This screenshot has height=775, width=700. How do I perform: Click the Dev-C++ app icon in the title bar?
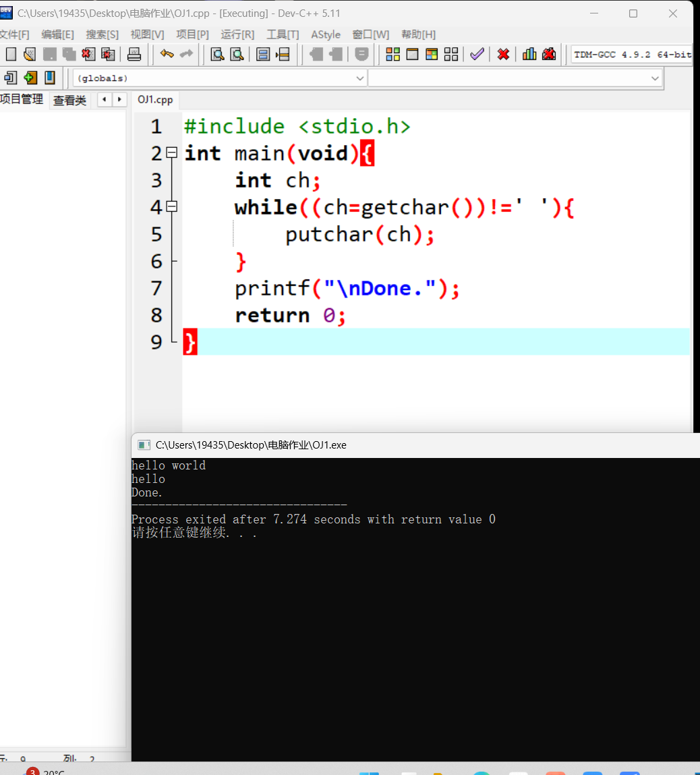pos(6,13)
